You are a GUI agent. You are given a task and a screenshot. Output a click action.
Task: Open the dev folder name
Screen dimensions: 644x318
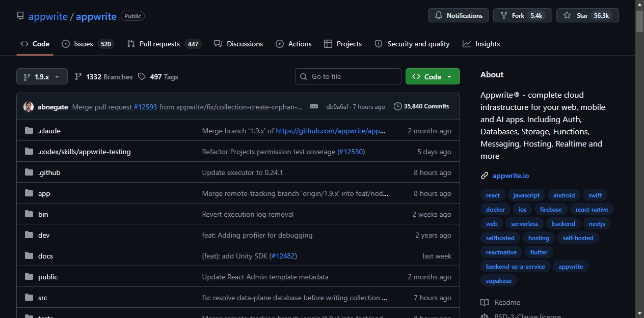44,235
